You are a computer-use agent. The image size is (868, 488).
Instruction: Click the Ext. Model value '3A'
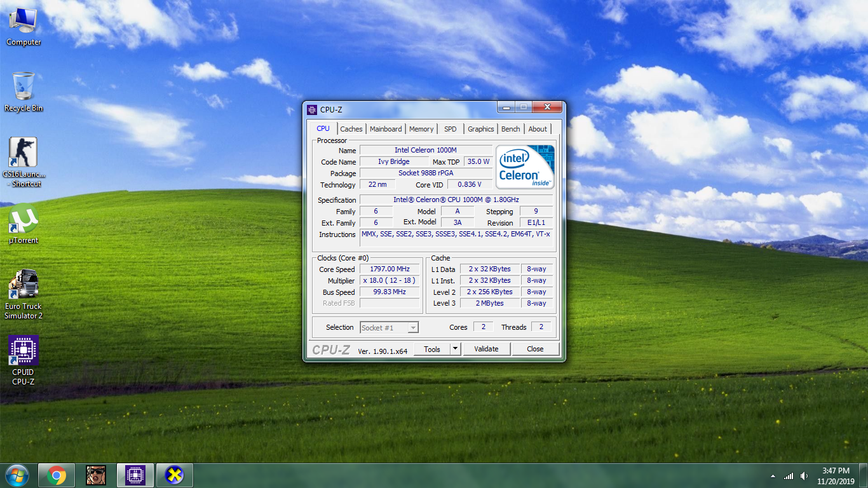tap(457, 222)
